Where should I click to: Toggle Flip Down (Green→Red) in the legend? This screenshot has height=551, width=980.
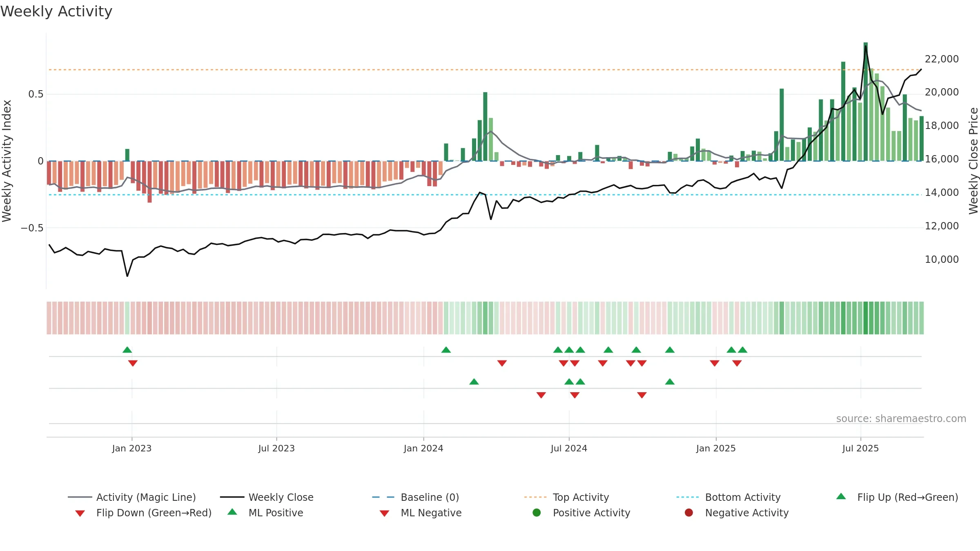pos(143,513)
